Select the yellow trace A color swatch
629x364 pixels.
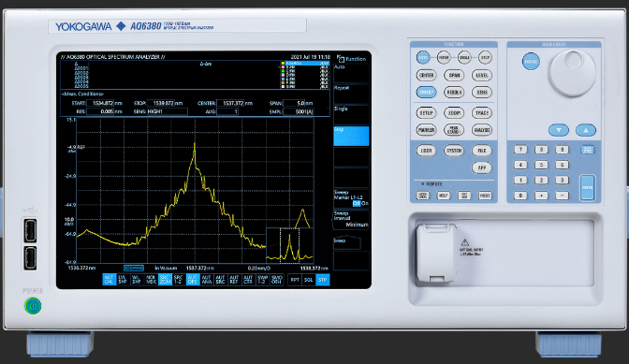tap(283, 64)
